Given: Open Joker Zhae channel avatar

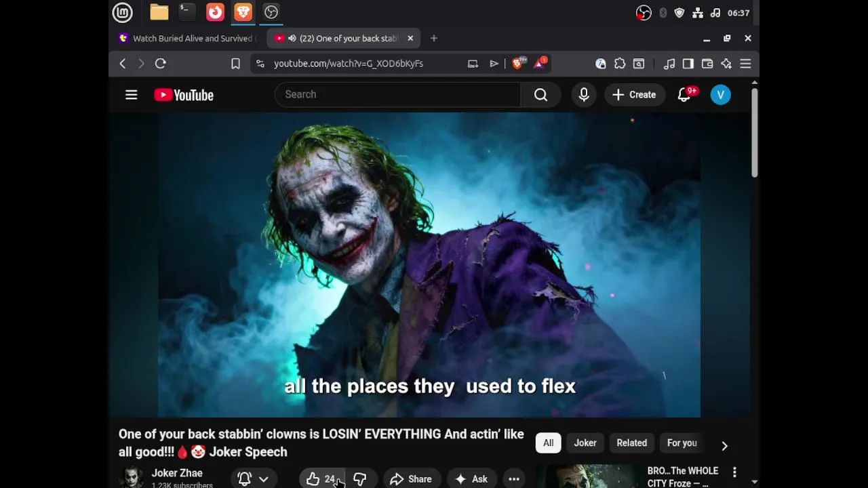Looking at the screenshot, I should (x=132, y=477).
